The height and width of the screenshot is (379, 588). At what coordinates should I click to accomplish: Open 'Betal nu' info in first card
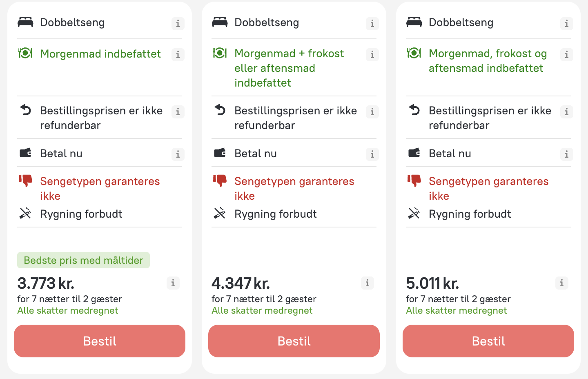pos(178,154)
